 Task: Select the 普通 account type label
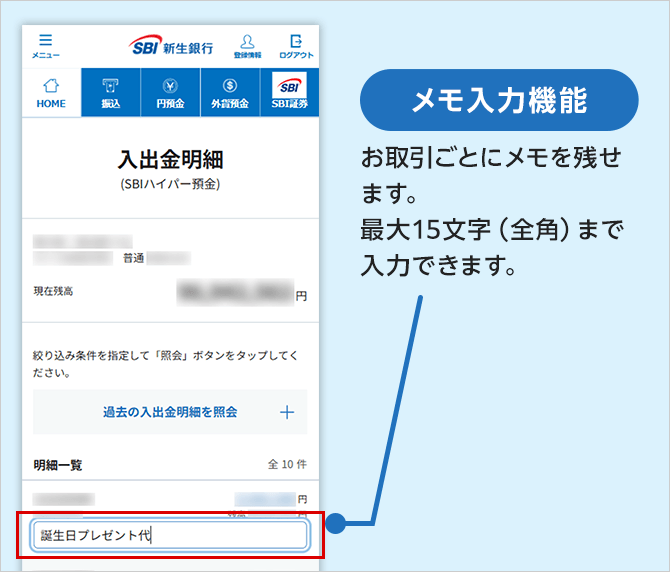(x=133, y=258)
